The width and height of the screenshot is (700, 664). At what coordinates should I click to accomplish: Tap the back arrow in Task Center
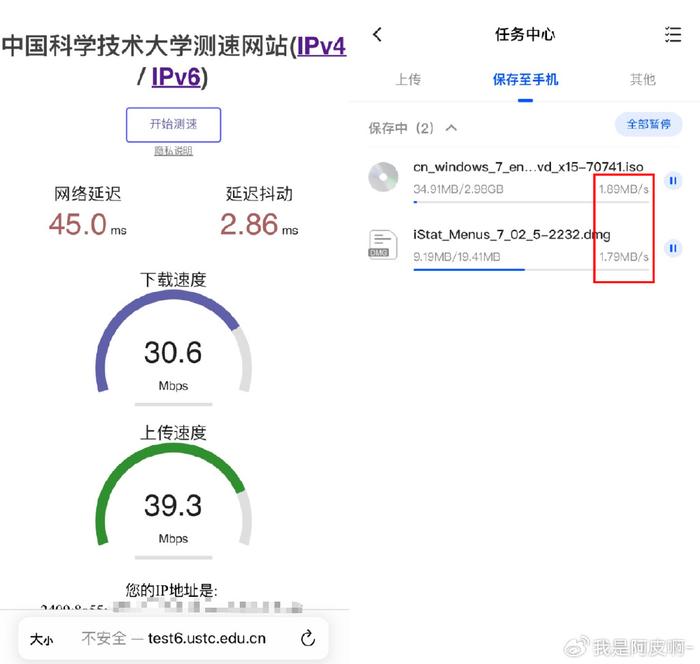coord(377,34)
